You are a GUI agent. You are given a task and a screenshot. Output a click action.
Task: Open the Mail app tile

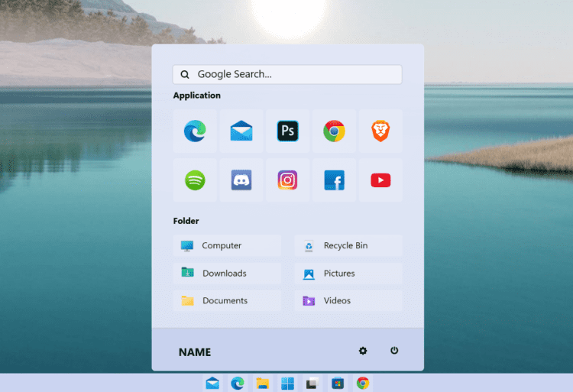pos(241,131)
